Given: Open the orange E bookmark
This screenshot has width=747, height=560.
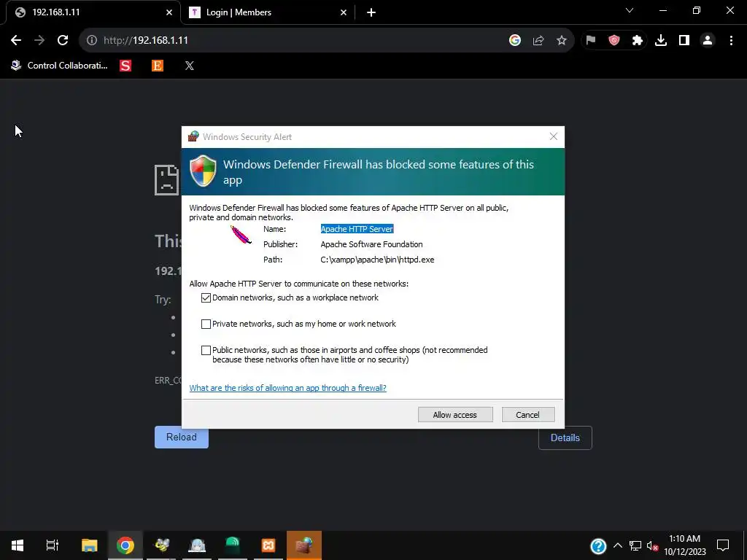Looking at the screenshot, I should pyautogui.click(x=158, y=66).
